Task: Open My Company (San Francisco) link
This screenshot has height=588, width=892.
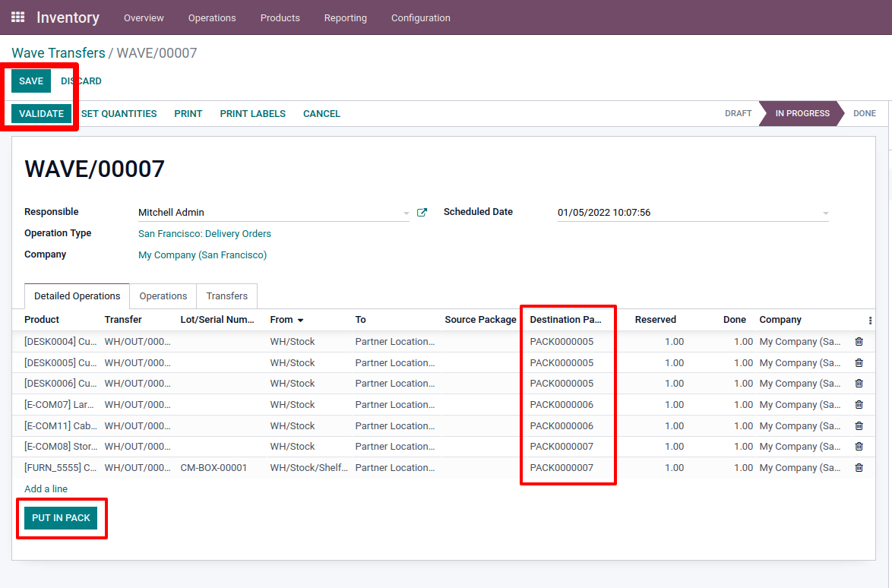Action: tap(203, 254)
